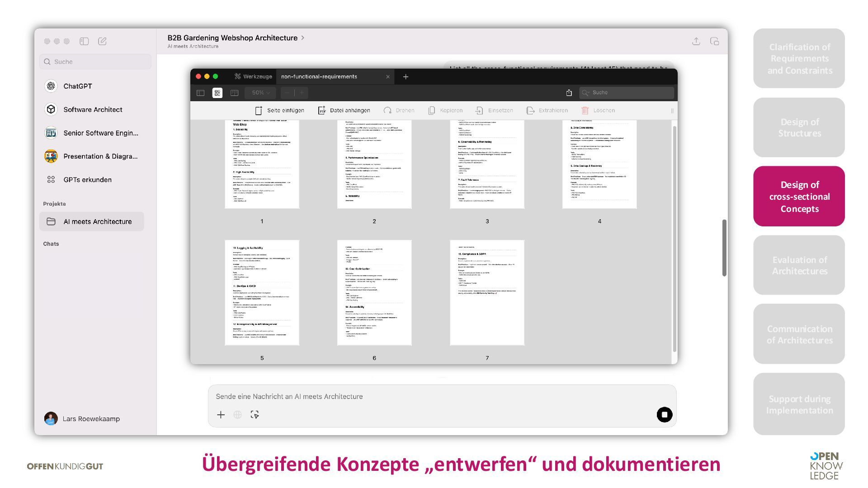868x488 pixels.
Task: Click the stop generating button
Action: 664,414
